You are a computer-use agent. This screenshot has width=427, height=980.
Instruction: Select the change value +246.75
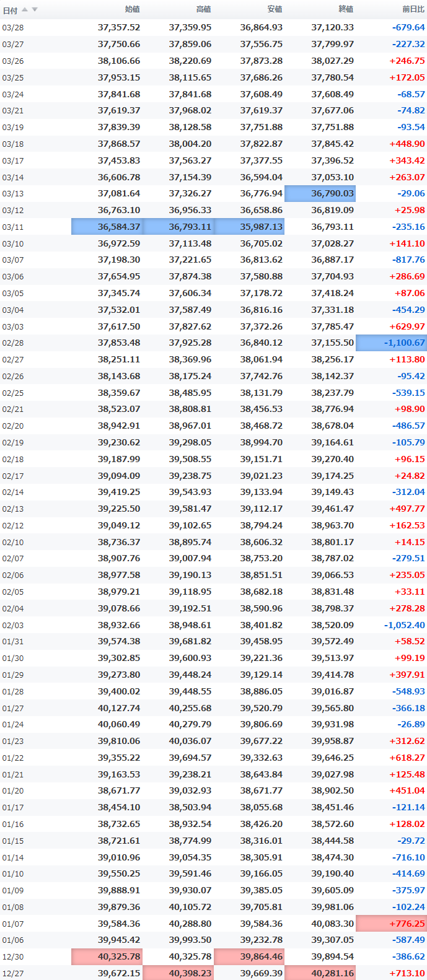407,61
